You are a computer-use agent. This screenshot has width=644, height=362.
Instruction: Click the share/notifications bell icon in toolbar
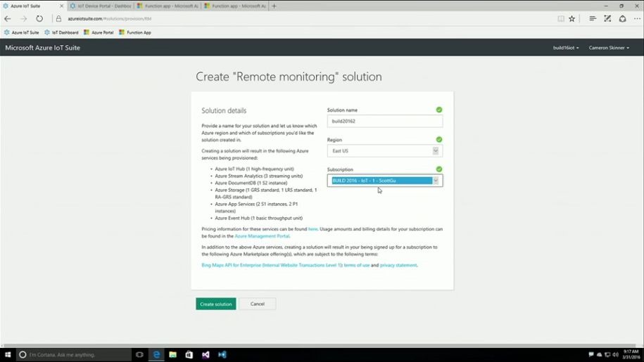[623, 19]
